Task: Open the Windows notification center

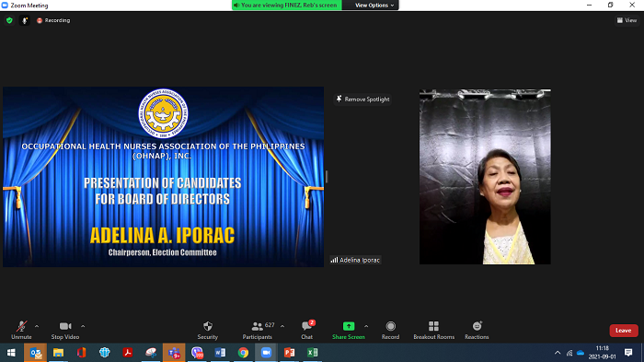Action: (628, 353)
